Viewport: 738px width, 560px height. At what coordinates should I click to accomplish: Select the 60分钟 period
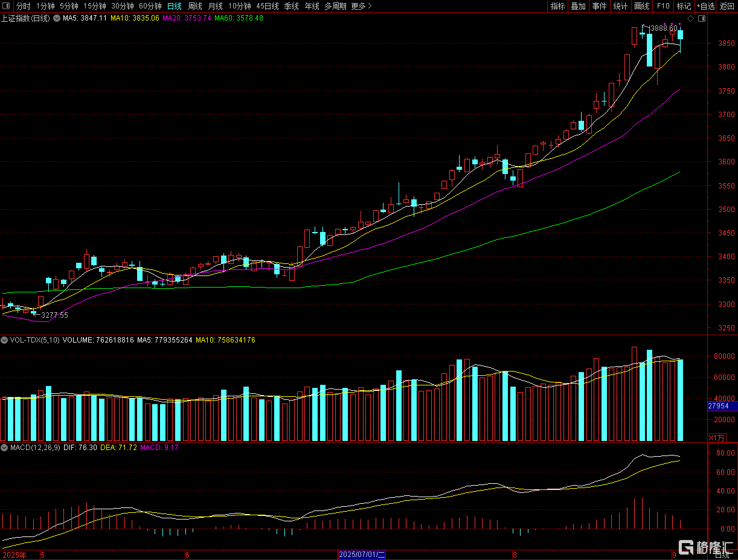click(x=150, y=6)
